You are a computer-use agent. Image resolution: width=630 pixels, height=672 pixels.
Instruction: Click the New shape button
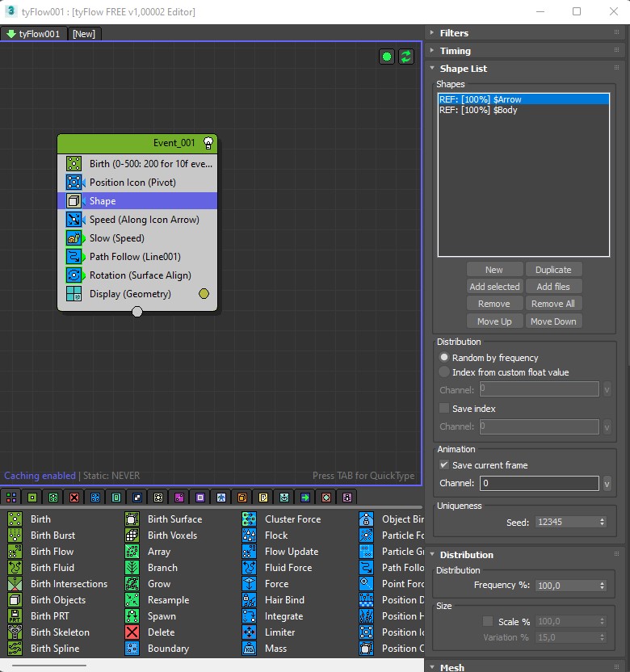pos(494,270)
